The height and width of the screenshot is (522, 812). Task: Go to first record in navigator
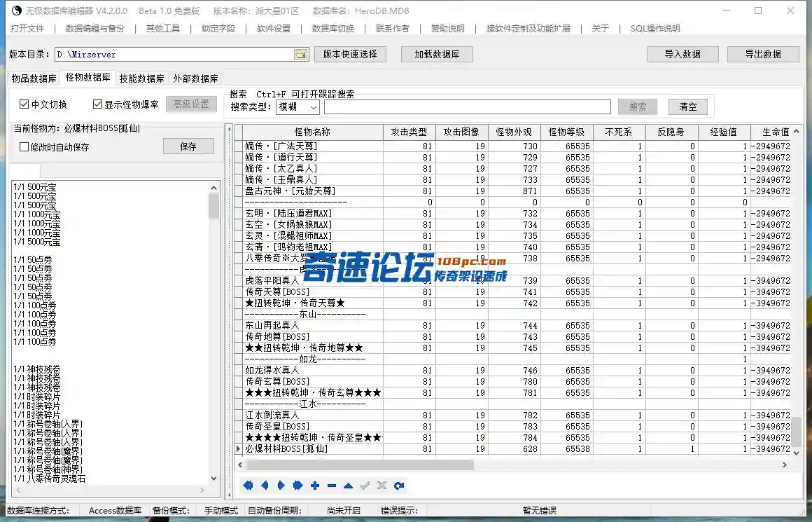(x=248, y=485)
